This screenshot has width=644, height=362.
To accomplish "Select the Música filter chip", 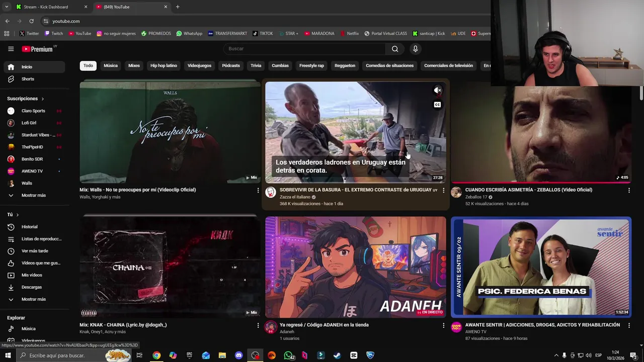I will click(x=111, y=66).
